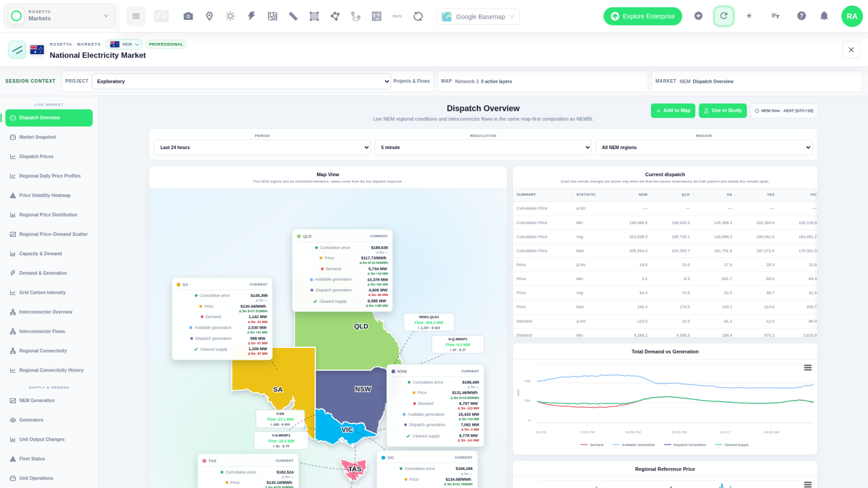Open Market Snapshot in sidebar
The width and height of the screenshot is (868, 488).
pos(49,137)
